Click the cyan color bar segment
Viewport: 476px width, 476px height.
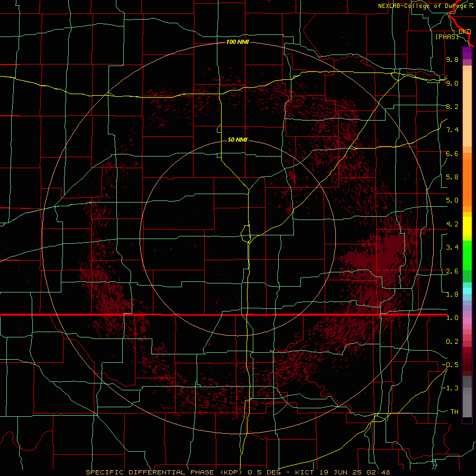point(467,291)
